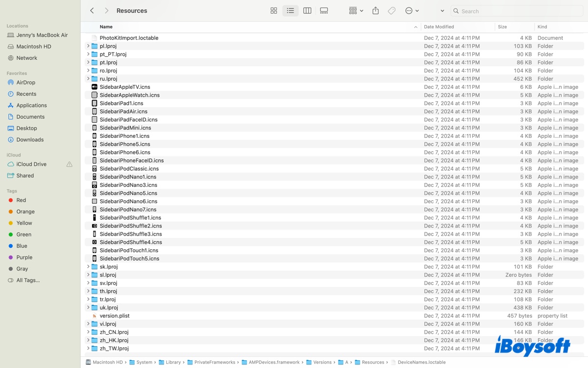
Task: Open Documents in the sidebar
Action: 30,117
